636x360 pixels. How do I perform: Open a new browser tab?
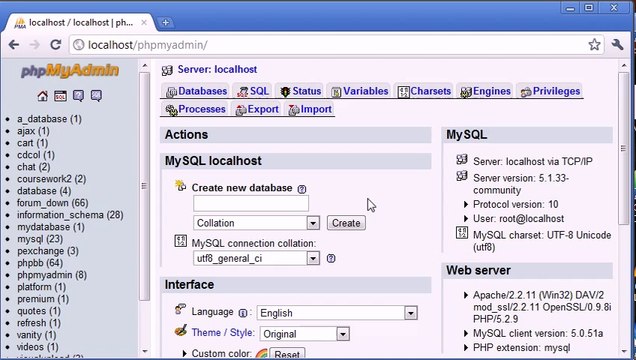click(165, 23)
